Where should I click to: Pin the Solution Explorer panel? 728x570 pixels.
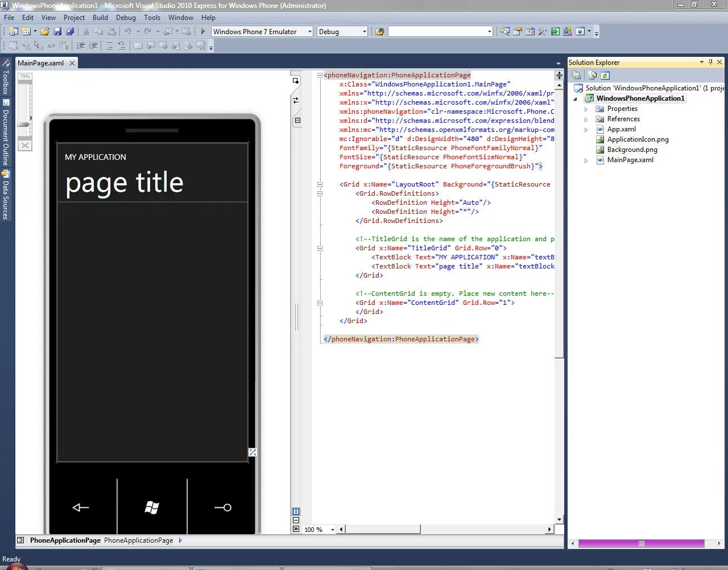tap(710, 62)
